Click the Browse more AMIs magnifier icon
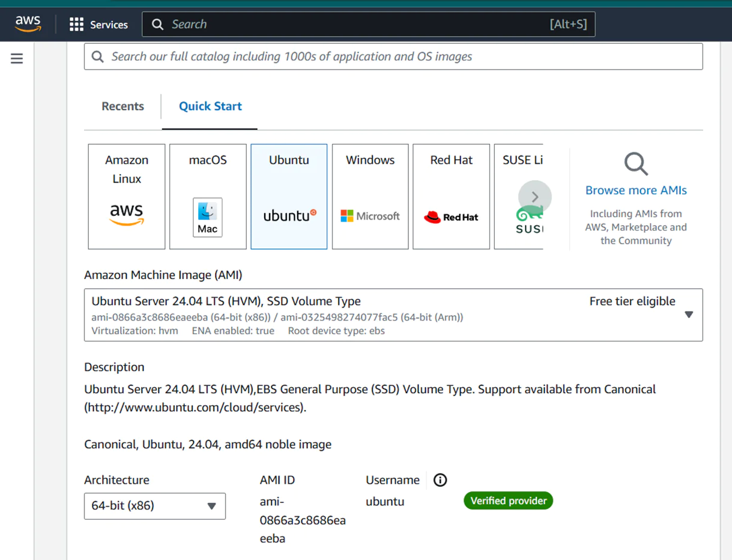 pyautogui.click(x=636, y=163)
